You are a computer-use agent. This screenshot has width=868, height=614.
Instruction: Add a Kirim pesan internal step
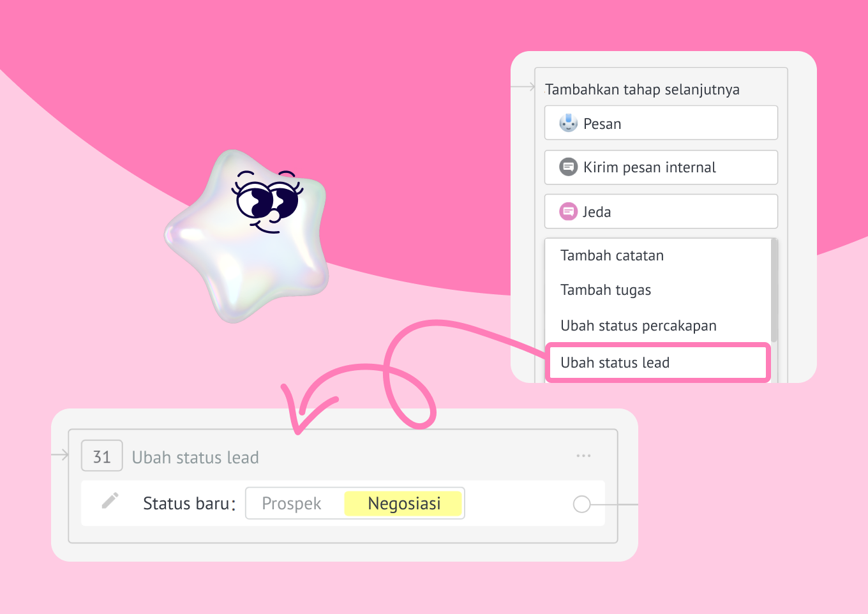pos(661,167)
